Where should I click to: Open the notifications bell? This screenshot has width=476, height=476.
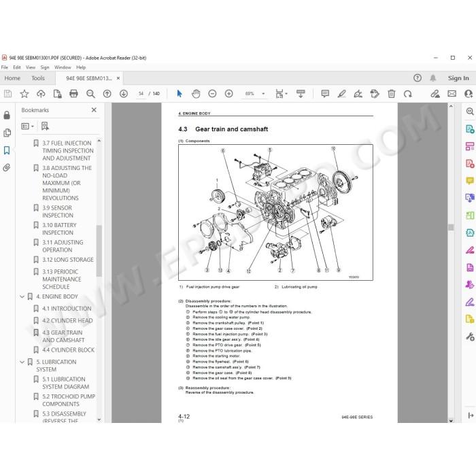click(x=433, y=78)
